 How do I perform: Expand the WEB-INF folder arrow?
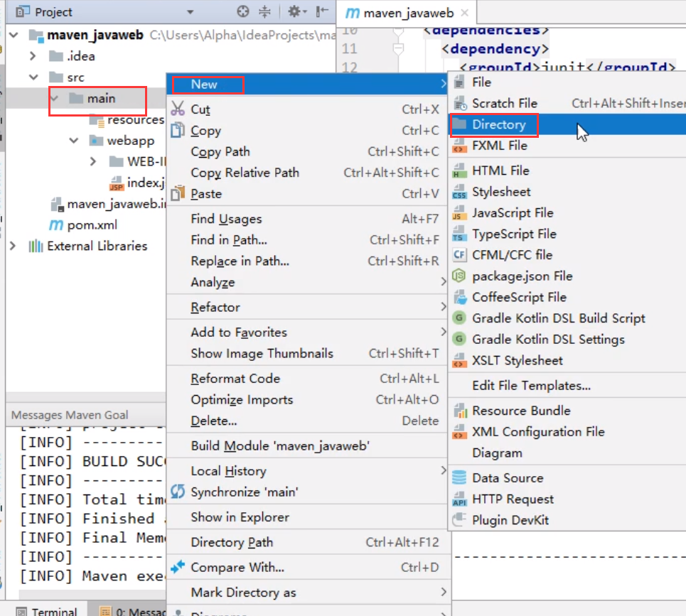[x=92, y=161]
